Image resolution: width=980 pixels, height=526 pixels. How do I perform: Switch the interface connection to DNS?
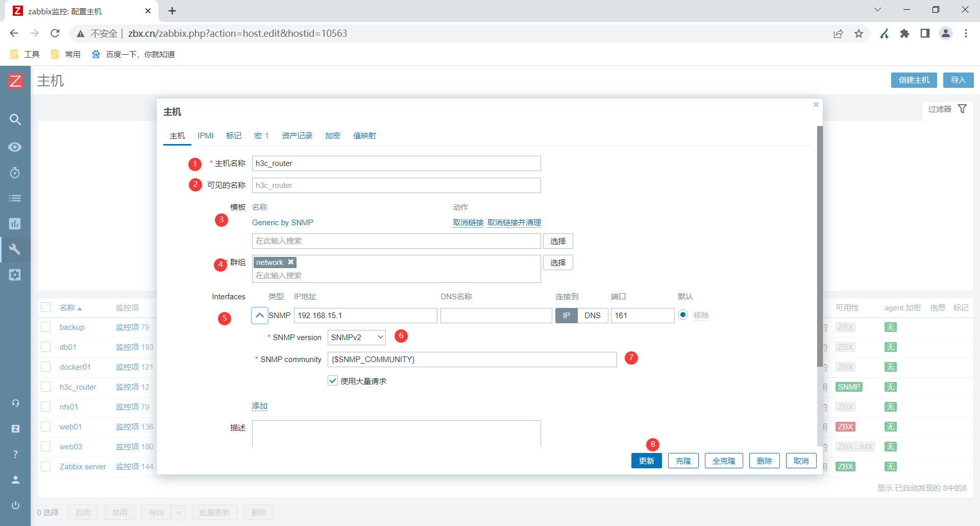point(593,316)
